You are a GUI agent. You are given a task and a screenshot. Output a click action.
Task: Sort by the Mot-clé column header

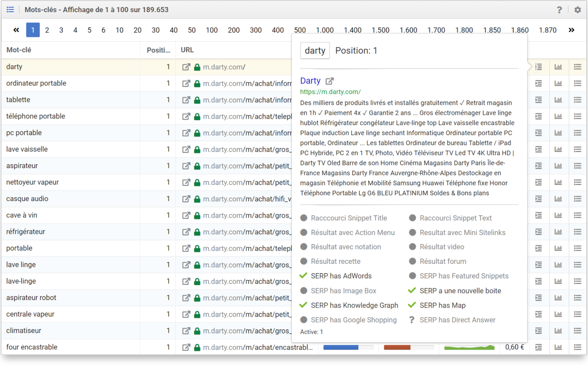point(19,50)
